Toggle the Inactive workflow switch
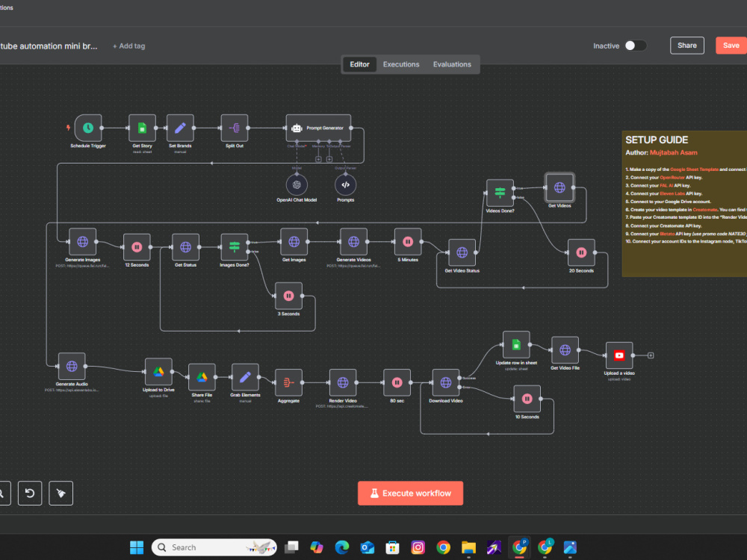 (636, 46)
